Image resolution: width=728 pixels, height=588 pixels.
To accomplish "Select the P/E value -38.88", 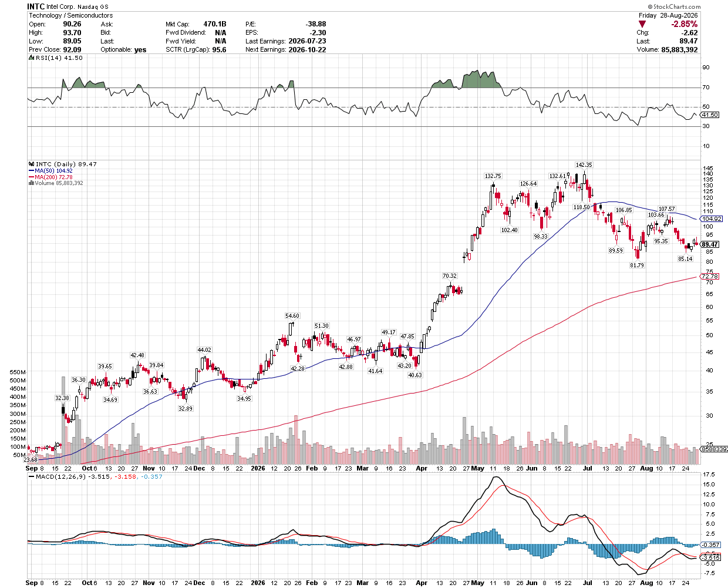I will point(315,24).
